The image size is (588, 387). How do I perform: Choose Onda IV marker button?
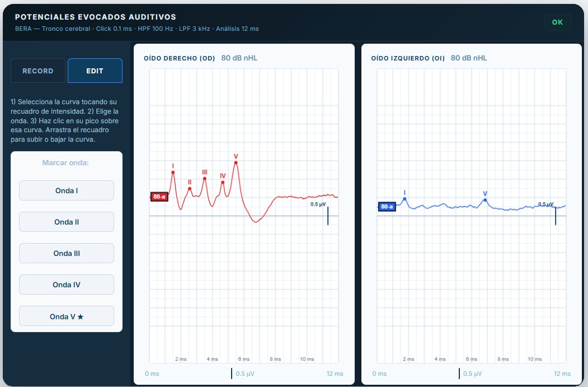point(67,285)
